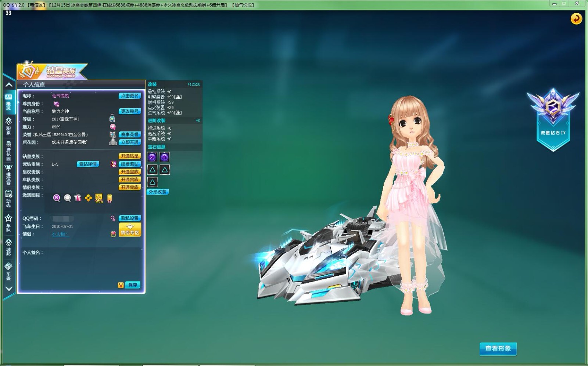Viewport: 588px width, 366px height.
Task: Click the honor rank icon beside 赛事荣誉
Action: pos(112,134)
